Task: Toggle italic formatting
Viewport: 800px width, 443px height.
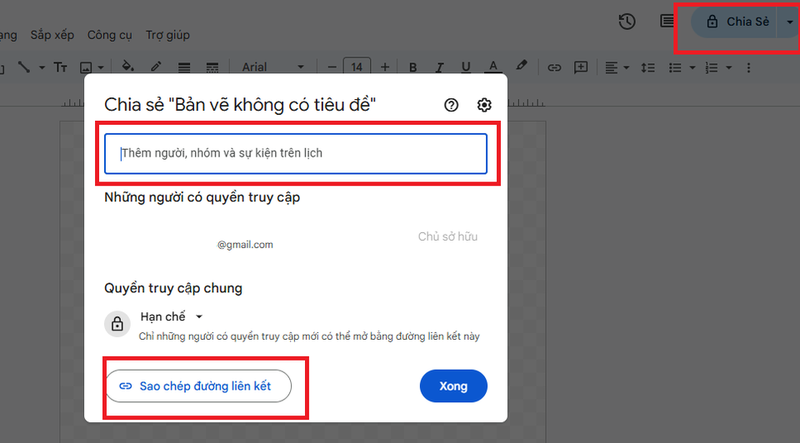Action: pos(439,67)
